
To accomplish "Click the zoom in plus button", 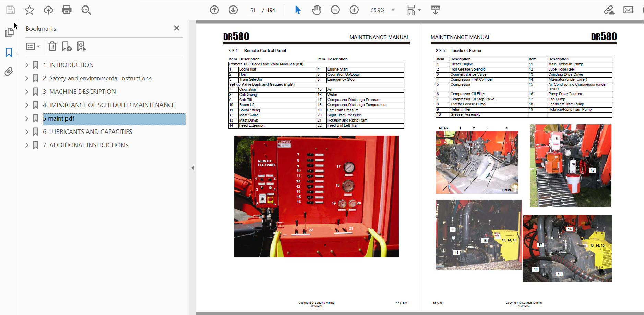I will (x=354, y=10).
